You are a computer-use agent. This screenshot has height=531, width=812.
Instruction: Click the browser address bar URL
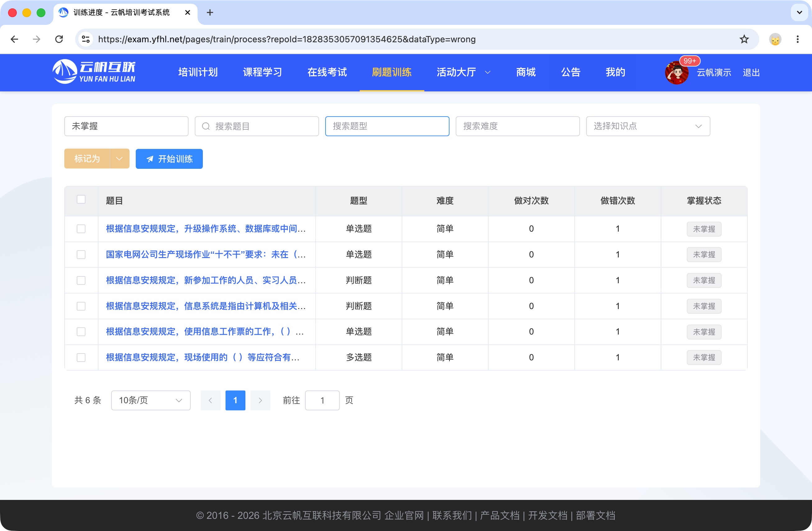click(287, 39)
